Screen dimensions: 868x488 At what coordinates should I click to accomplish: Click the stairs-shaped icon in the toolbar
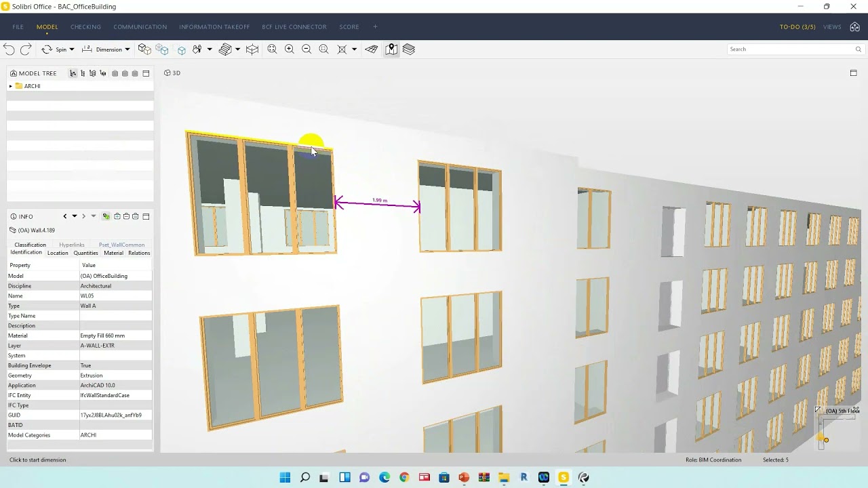pos(226,49)
